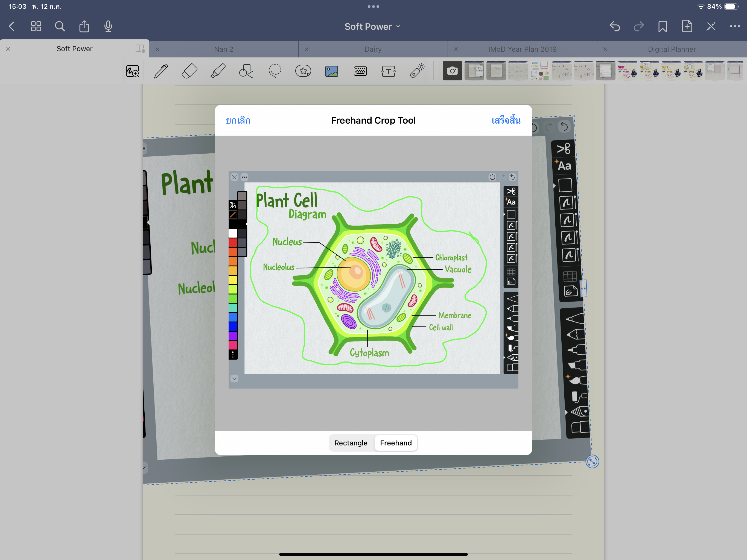This screenshot has width=747, height=560.
Task: Insert an image with picture icon
Action: pos(332,71)
